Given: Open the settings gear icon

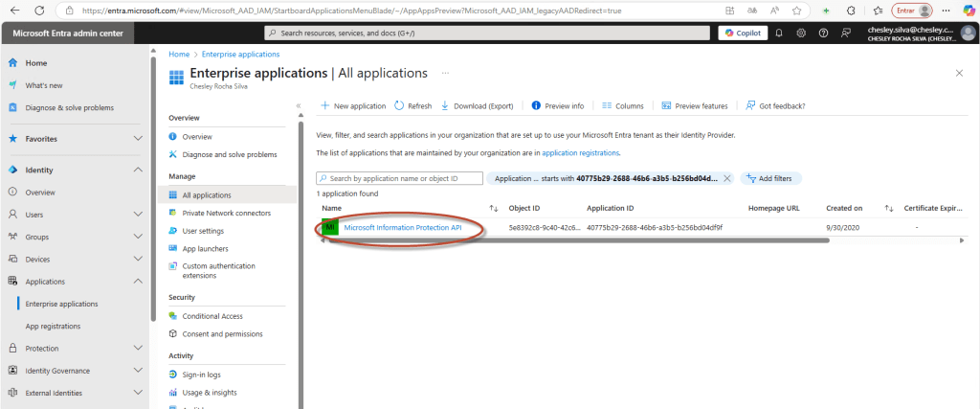Looking at the screenshot, I should tap(801, 33).
